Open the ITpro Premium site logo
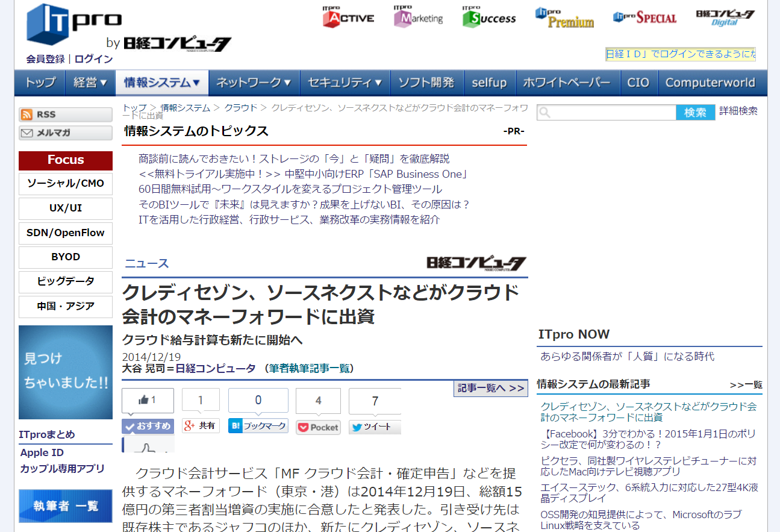780x532 pixels. pos(564,17)
